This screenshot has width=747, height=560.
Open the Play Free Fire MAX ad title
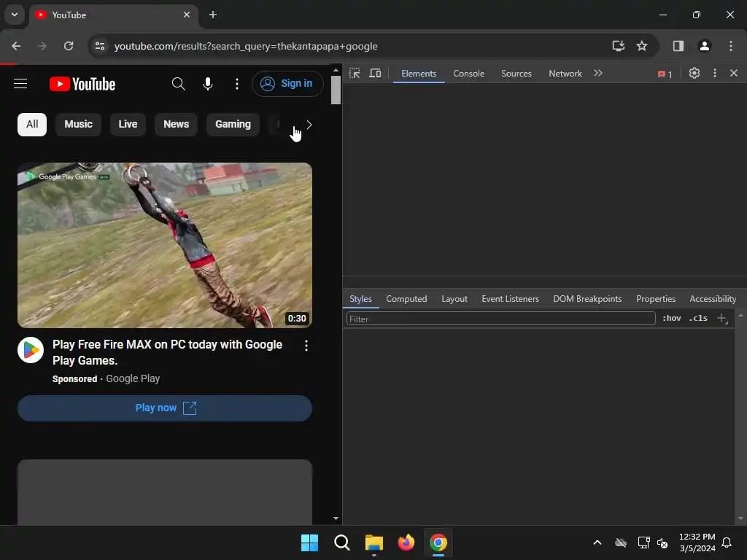(167, 352)
